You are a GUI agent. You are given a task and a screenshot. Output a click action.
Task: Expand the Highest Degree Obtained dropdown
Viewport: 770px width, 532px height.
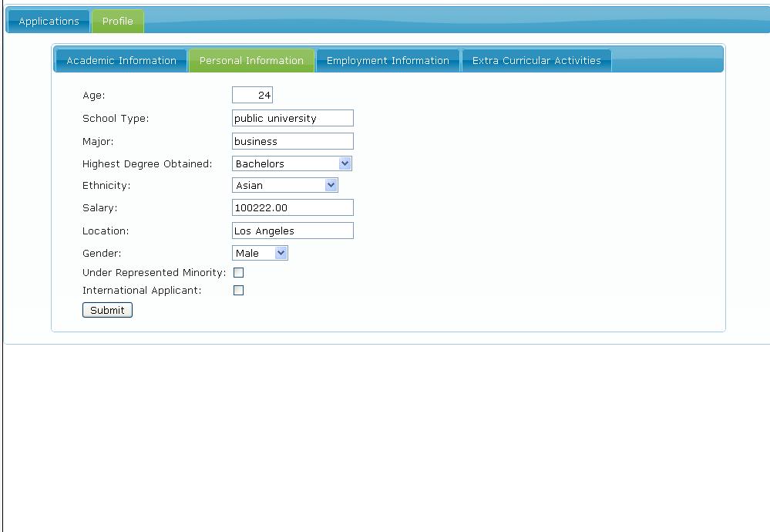292,163
